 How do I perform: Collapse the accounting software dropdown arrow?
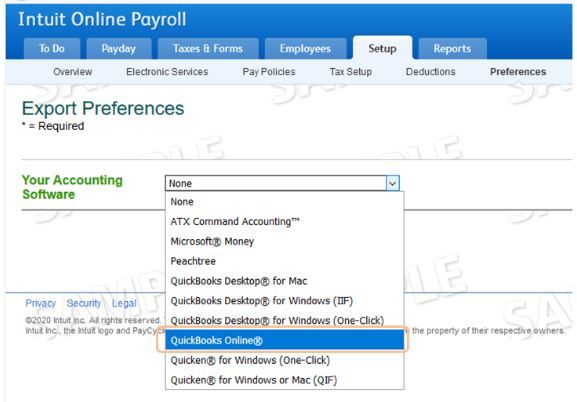click(392, 183)
